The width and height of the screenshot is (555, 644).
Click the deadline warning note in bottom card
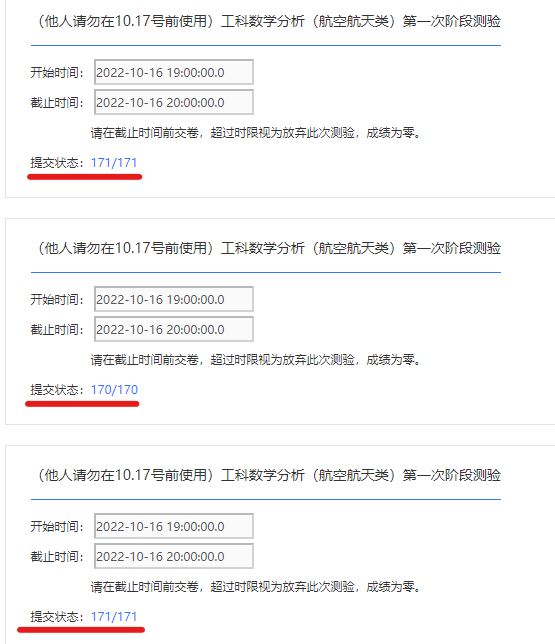(256, 586)
